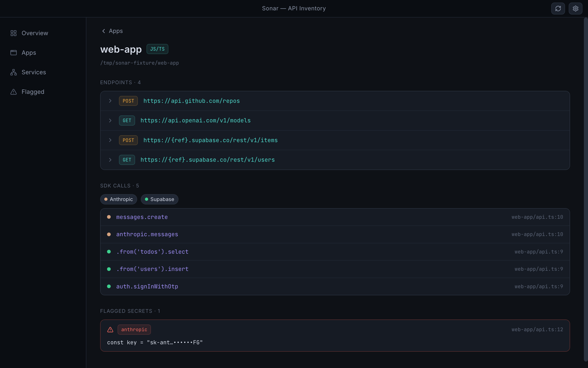
Task: Click the https://api.openai.com/v1/models URL
Action: pos(196,121)
